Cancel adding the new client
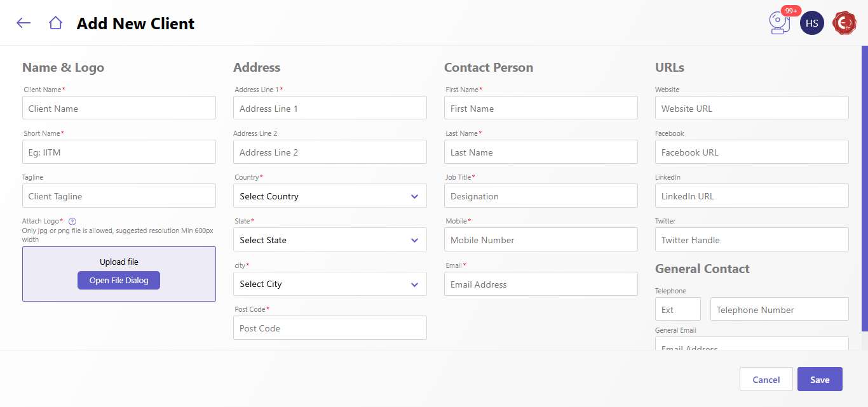The image size is (868, 407). tap(766, 380)
